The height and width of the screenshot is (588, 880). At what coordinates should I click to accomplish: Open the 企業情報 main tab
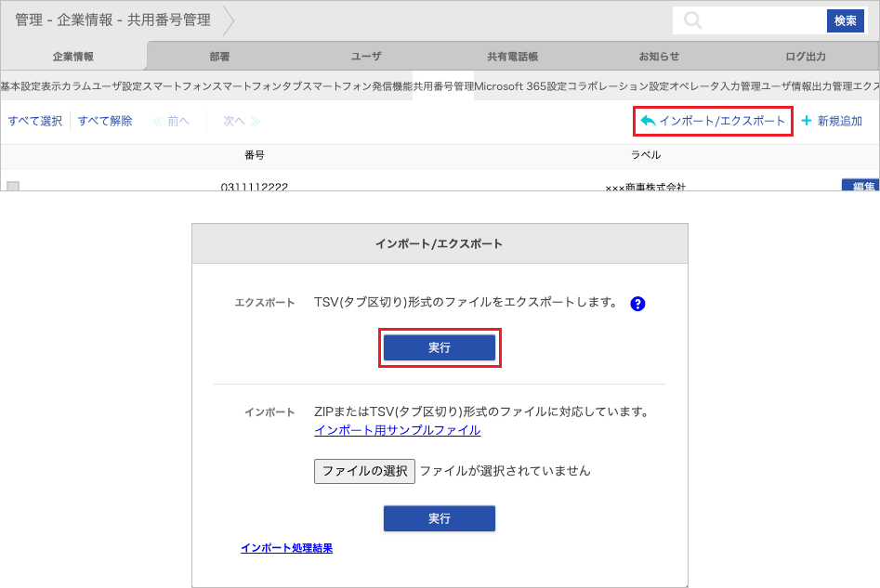pos(73,56)
